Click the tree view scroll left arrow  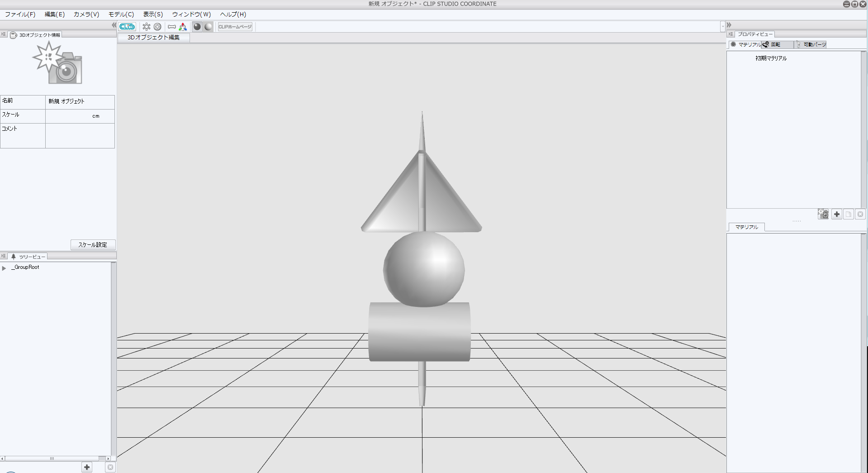click(2, 459)
